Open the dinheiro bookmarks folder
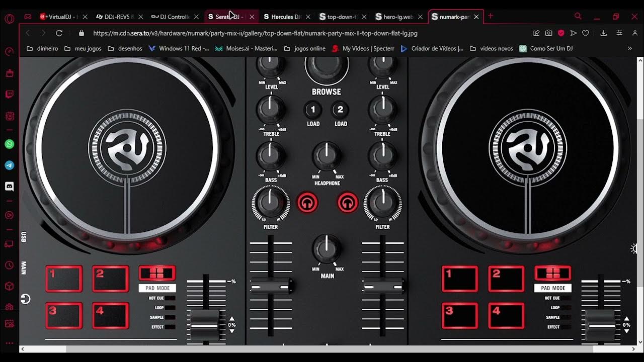This screenshot has width=644, height=362. (x=42, y=49)
